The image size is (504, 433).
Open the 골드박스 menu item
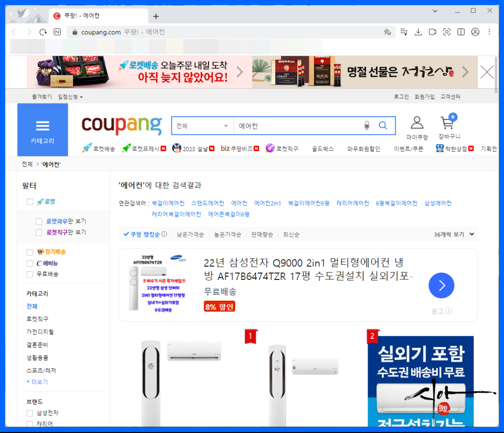click(x=322, y=149)
